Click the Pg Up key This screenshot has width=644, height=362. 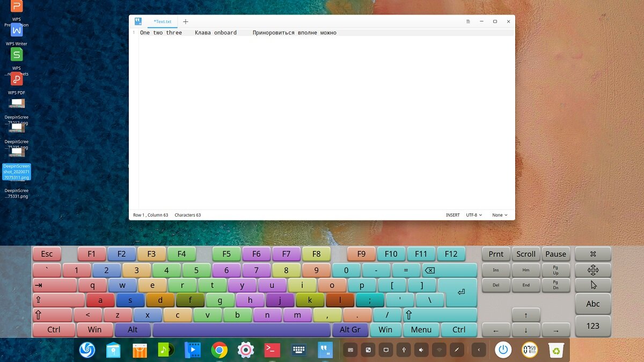pyautogui.click(x=556, y=270)
